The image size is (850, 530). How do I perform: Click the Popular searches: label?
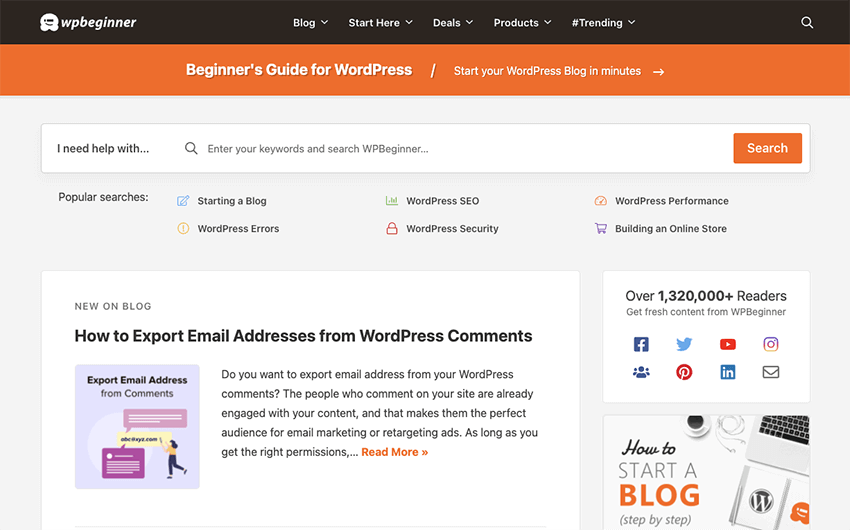click(103, 197)
